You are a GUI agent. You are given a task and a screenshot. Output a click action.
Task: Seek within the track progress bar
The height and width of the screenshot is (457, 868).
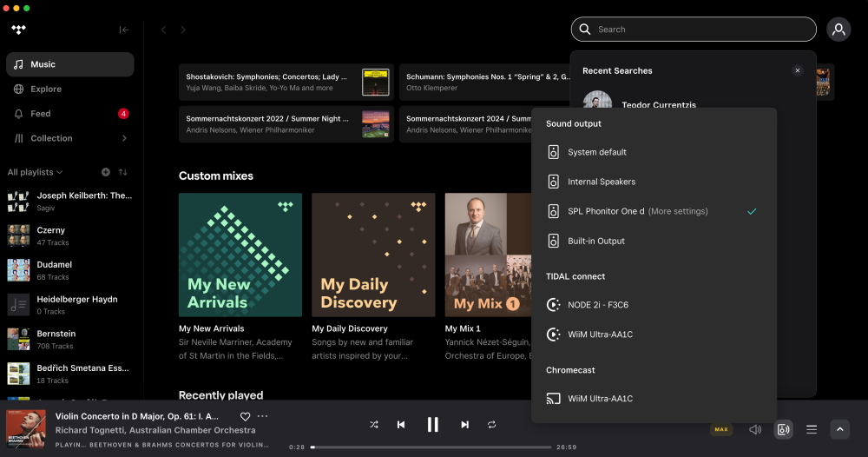tap(431, 447)
